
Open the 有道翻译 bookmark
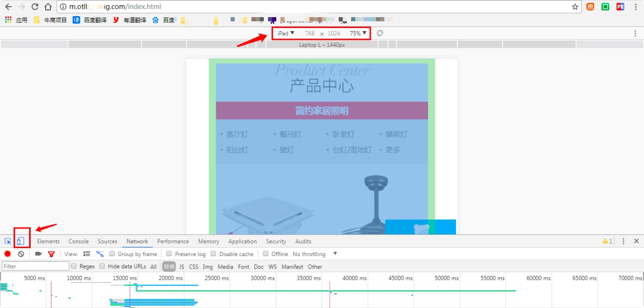pyautogui.click(x=129, y=20)
